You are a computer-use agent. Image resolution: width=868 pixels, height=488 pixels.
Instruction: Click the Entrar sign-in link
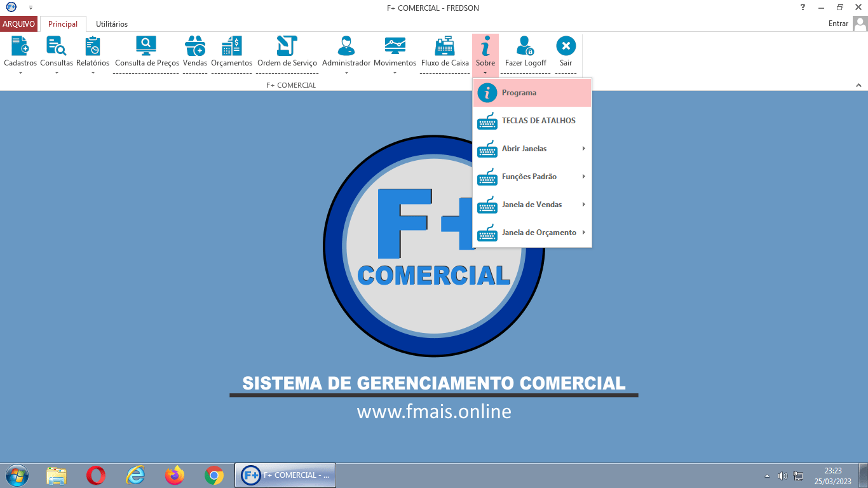tap(838, 24)
